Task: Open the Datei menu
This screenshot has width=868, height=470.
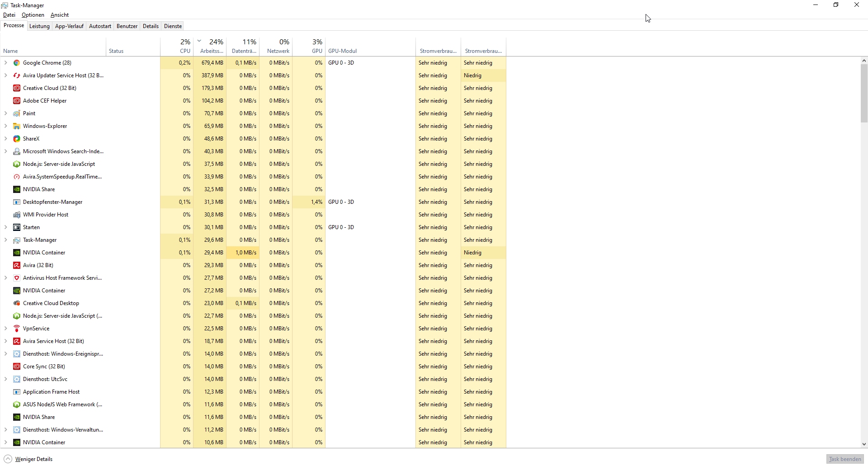Action: point(9,15)
